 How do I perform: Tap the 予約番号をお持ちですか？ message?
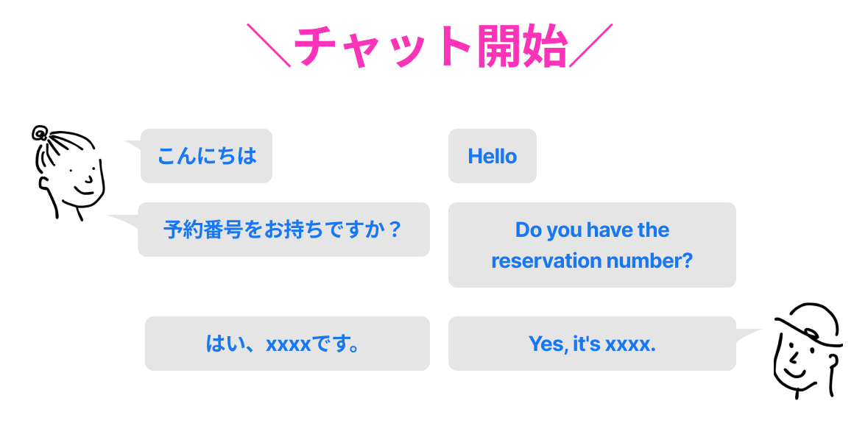click(x=283, y=230)
